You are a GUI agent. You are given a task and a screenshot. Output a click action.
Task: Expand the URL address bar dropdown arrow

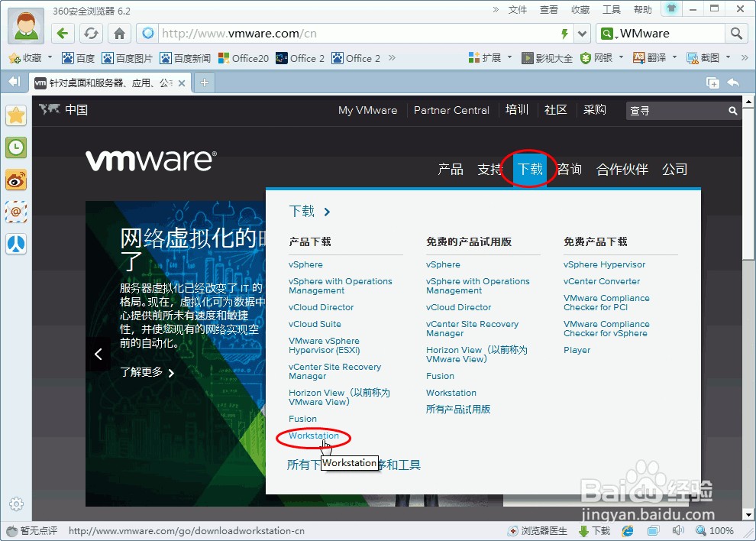click(582, 34)
